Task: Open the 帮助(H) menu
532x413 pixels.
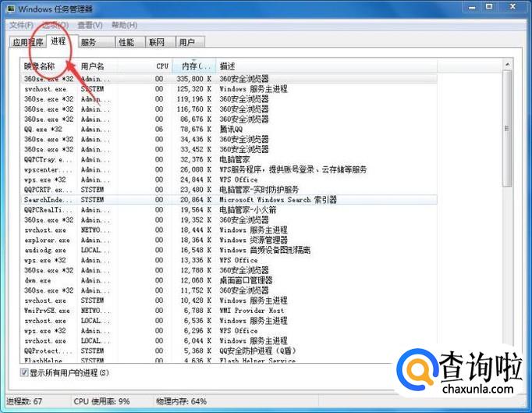Action: [x=125, y=25]
